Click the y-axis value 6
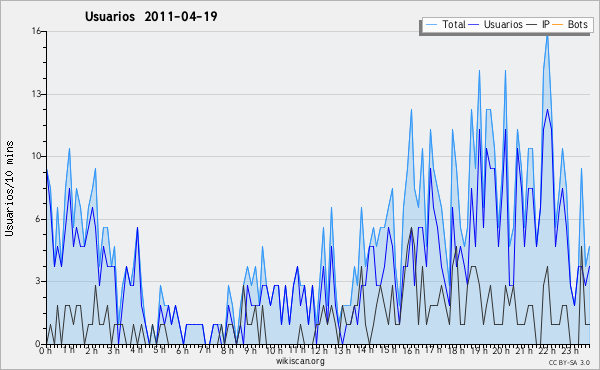This screenshot has height=370, width=600. (38, 219)
